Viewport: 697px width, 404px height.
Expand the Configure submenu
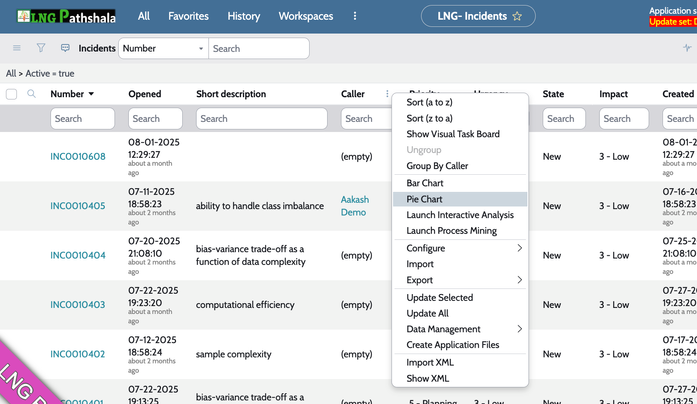pyautogui.click(x=460, y=248)
